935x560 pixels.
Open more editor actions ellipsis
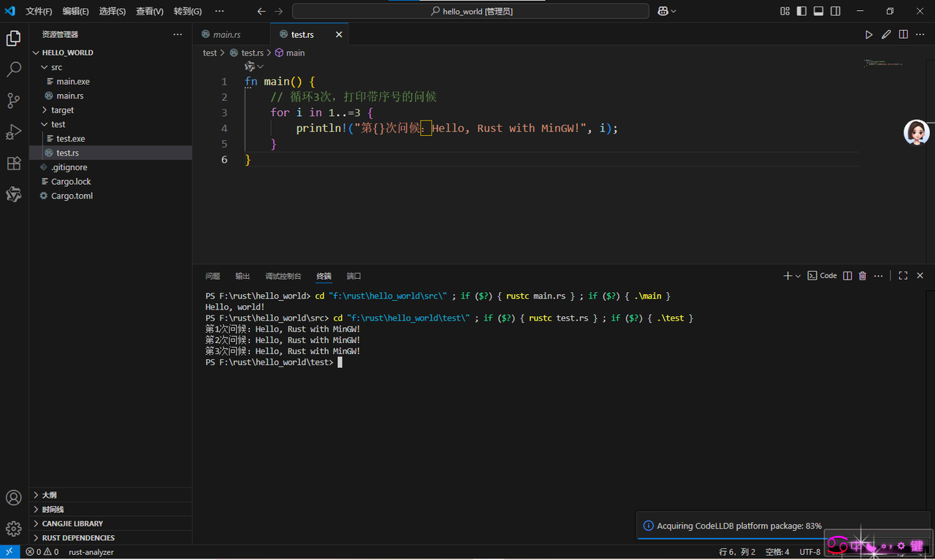click(x=921, y=34)
